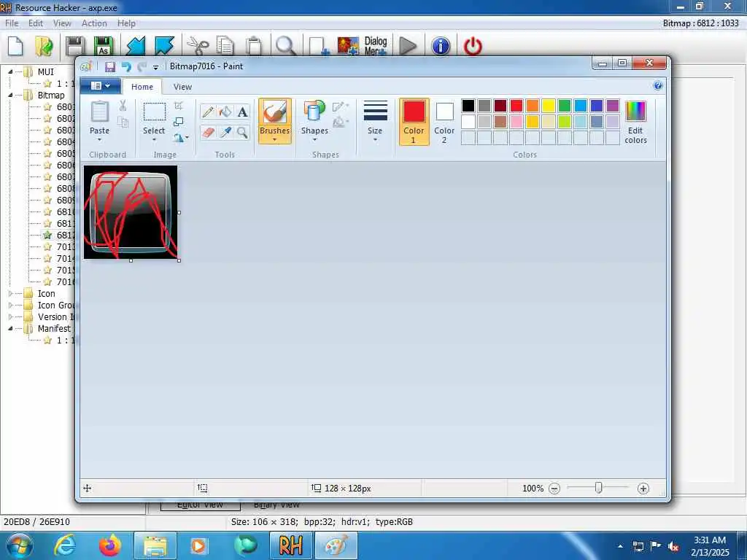This screenshot has height=560, width=747.
Task: Click the Edit colors icon
Action: [635, 122]
